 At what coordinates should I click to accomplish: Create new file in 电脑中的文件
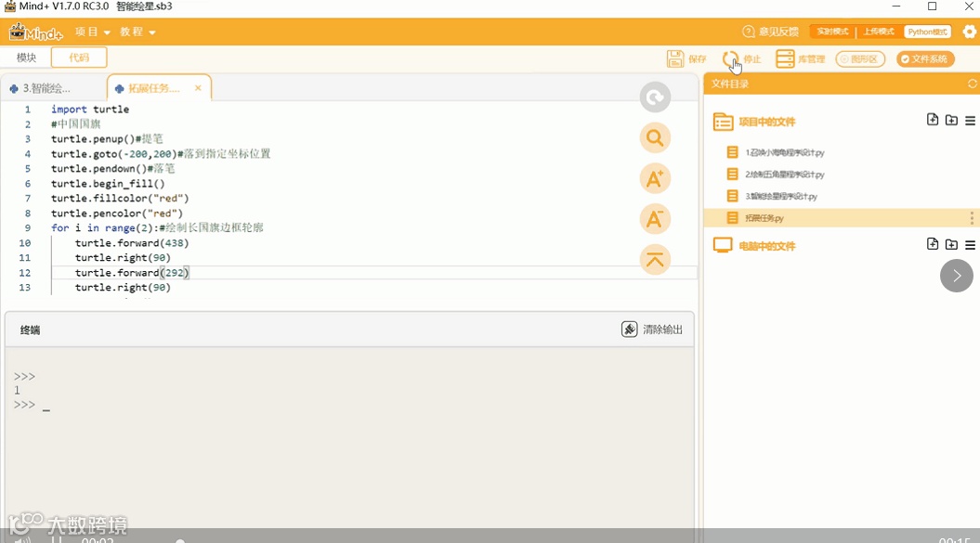coord(933,244)
